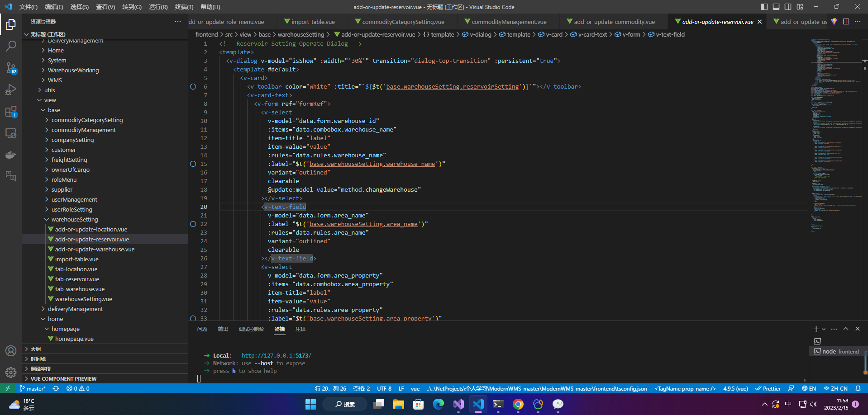
Task: Open the local URL http://127.0.0.1:5173/
Action: click(x=276, y=356)
